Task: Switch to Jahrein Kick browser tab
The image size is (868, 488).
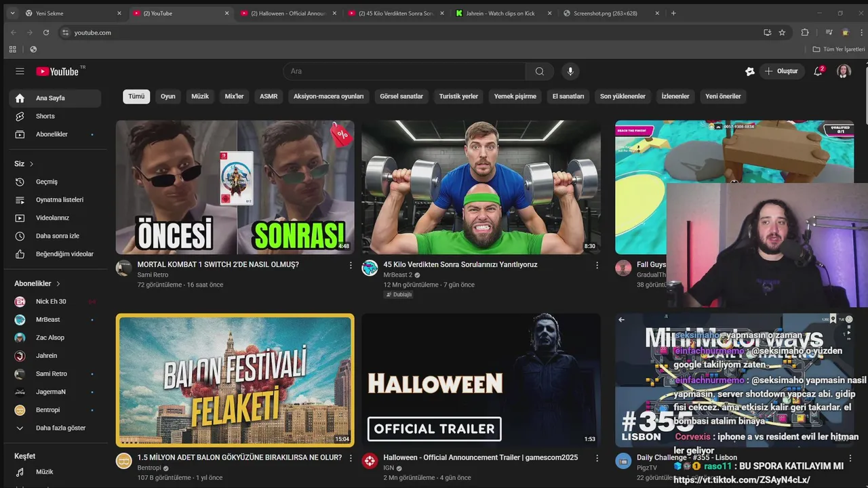Action: click(503, 13)
